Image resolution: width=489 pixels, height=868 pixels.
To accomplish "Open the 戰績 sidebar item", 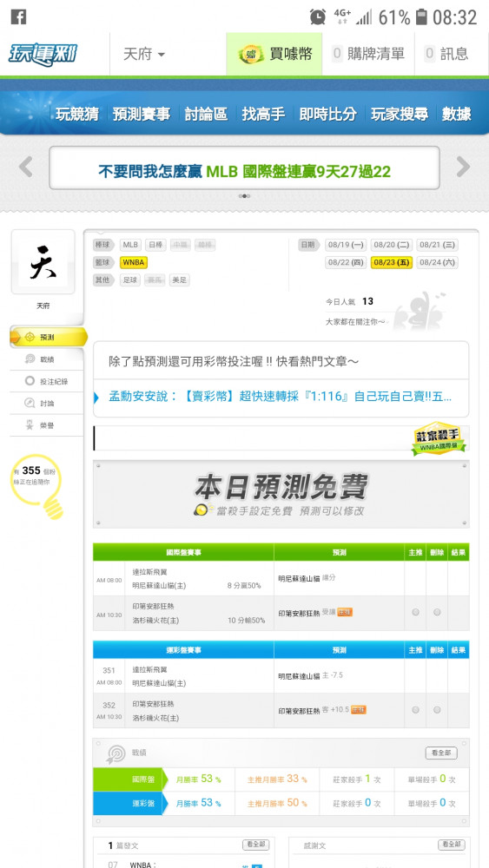I will click(x=47, y=359).
